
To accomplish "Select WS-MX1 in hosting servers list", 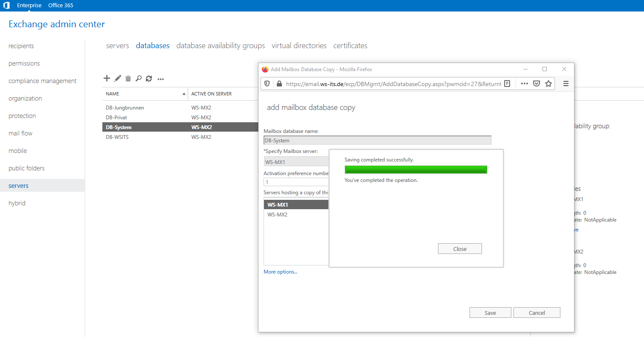I will point(296,205).
